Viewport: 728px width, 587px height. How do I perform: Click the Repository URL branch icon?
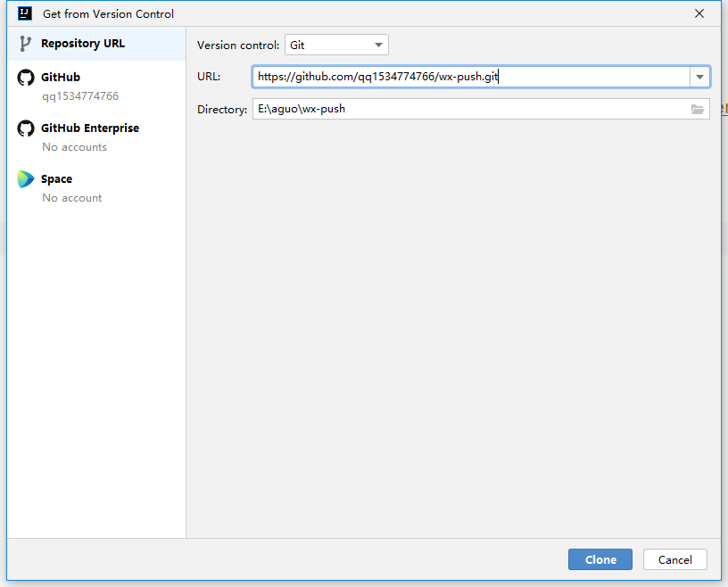(x=25, y=44)
